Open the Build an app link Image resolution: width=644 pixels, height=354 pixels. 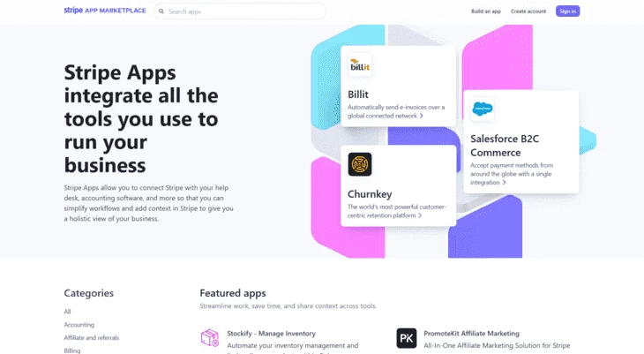click(x=486, y=11)
